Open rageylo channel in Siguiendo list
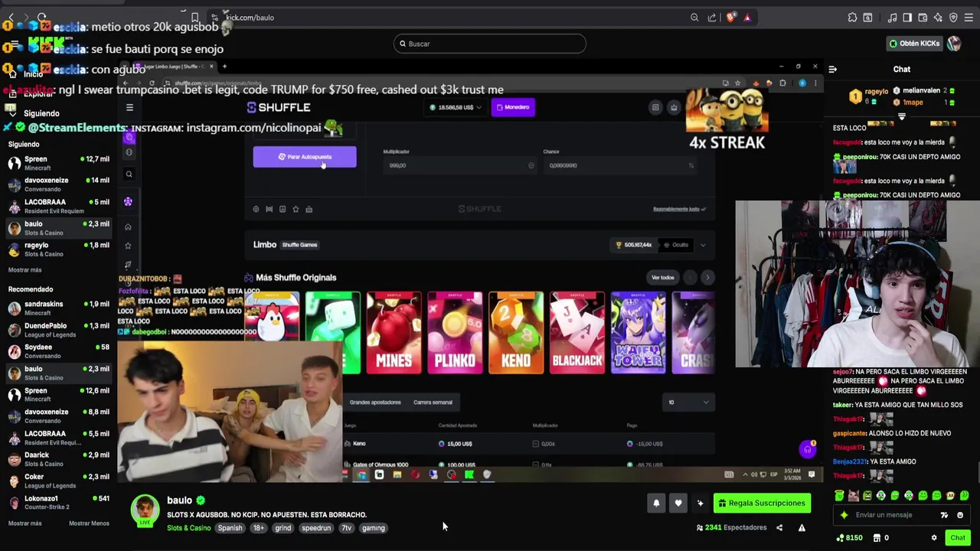The width and height of the screenshot is (980, 551). point(58,249)
